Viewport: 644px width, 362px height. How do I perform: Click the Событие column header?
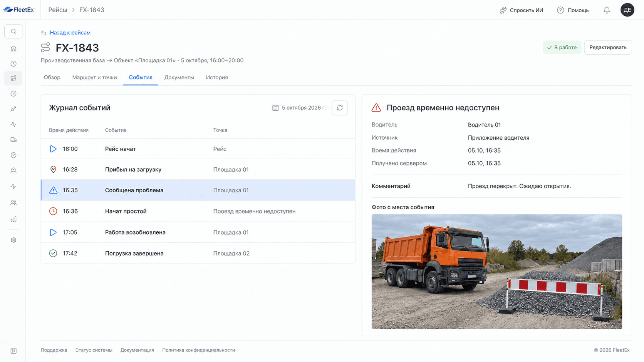116,130
